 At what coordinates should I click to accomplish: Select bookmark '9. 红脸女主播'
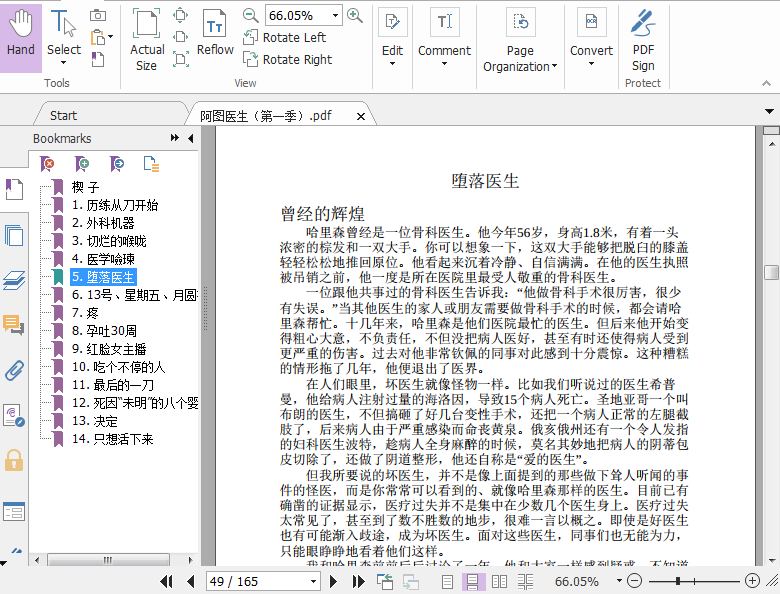[x=108, y=349]
